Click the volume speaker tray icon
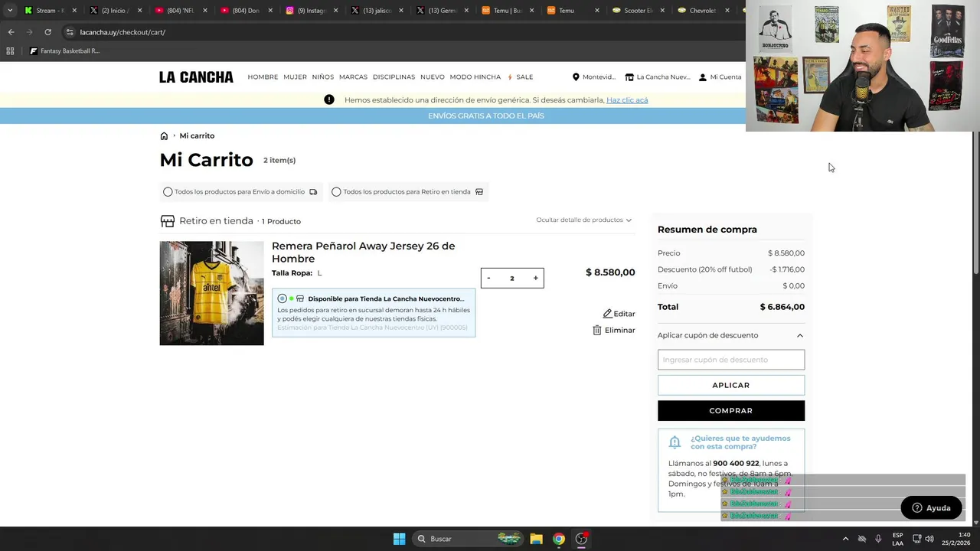Viewport: 980px width, 551px height. pos(929,539)
